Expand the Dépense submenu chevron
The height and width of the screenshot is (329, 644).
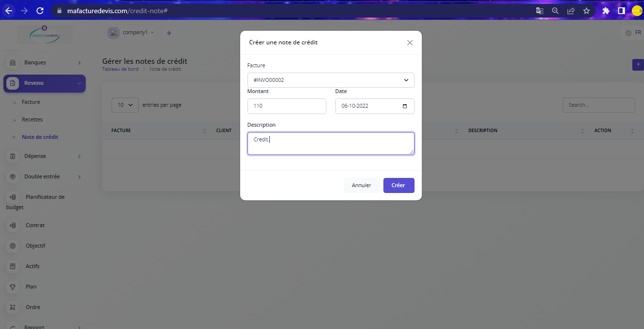click(x=79, y=156)
